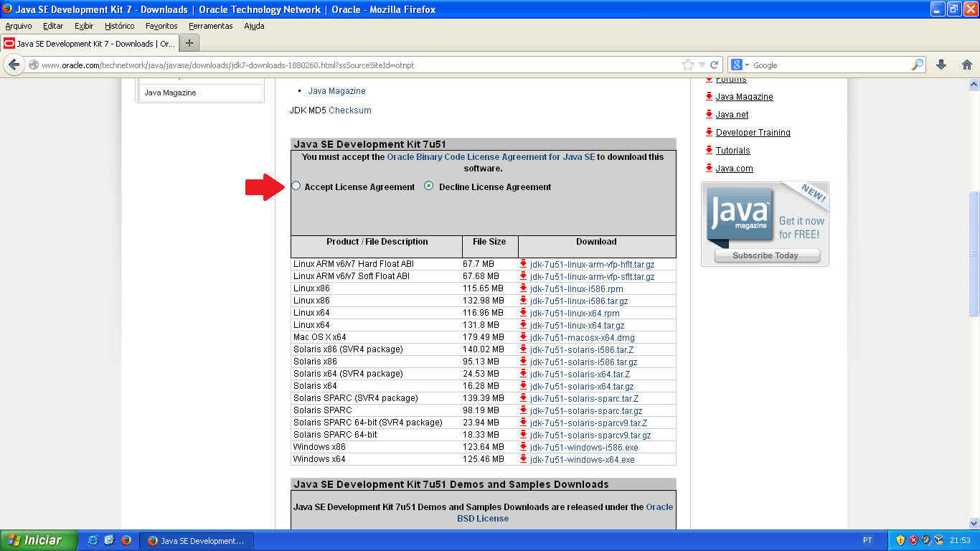This screenshot has height=551, width=980.
Task: Click scrollbar up arrow
Action: tap(974, 84)
